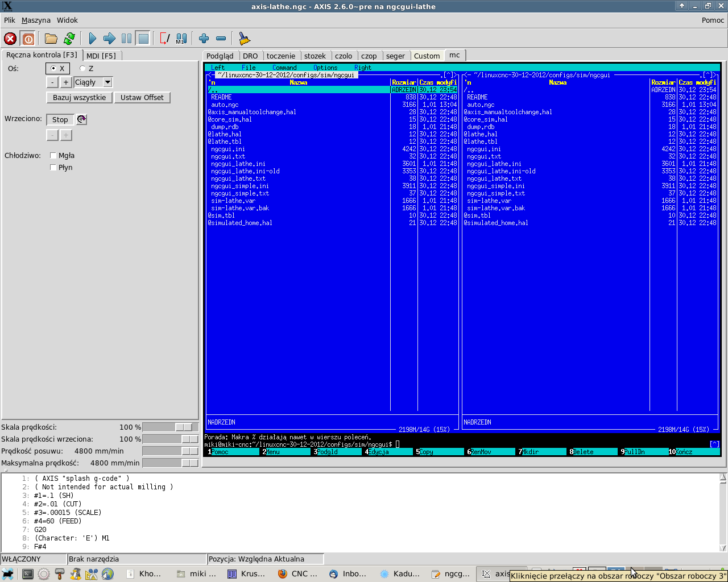
Task: Reload the current file with green arrows icon
Action: 69,39
